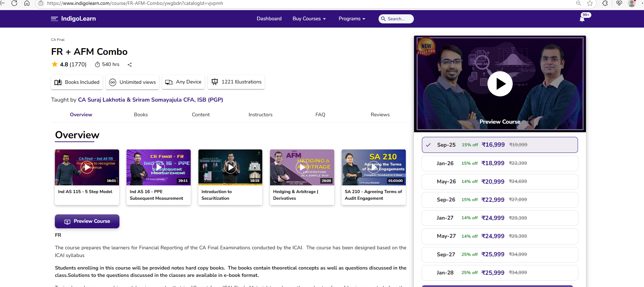Open the Hedging & Arbitrage video thumbnail
The width and height of the screenshot is (644, 287).
coord(302,168)
